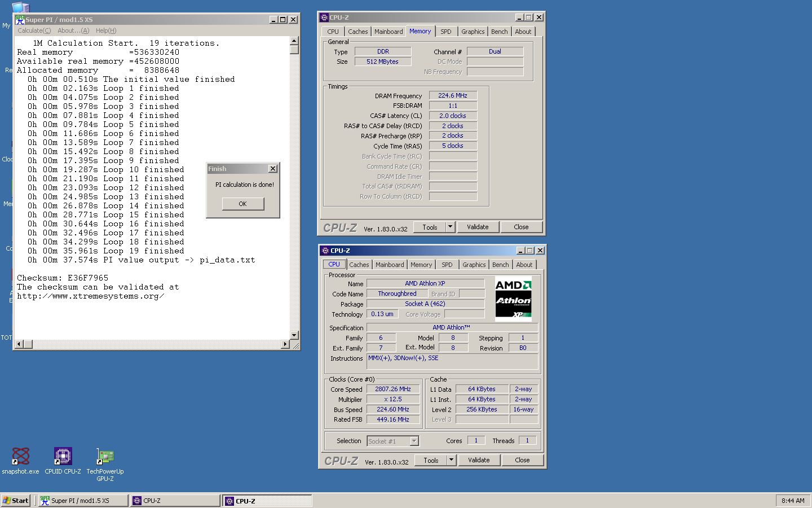The image size is (812, 508).
Task: Click the Level 2 256 KBytes cache field
Action: tap(482, 409)
